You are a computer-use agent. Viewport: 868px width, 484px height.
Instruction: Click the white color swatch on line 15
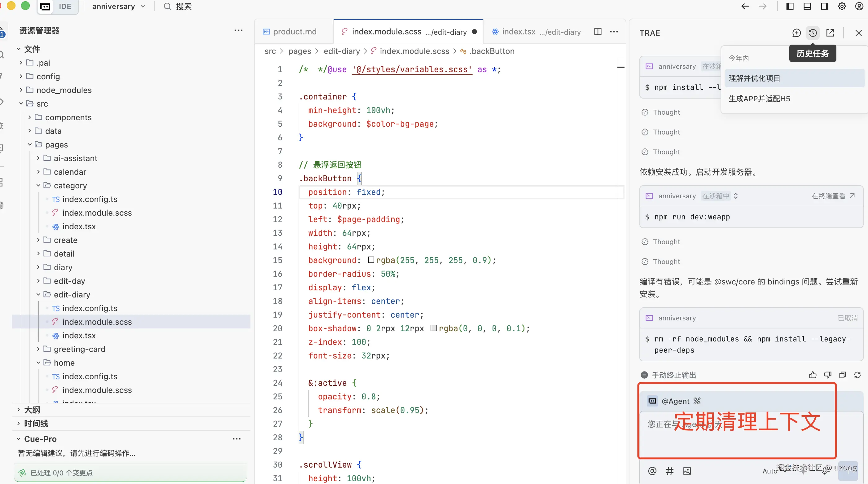tap(371, 260)
